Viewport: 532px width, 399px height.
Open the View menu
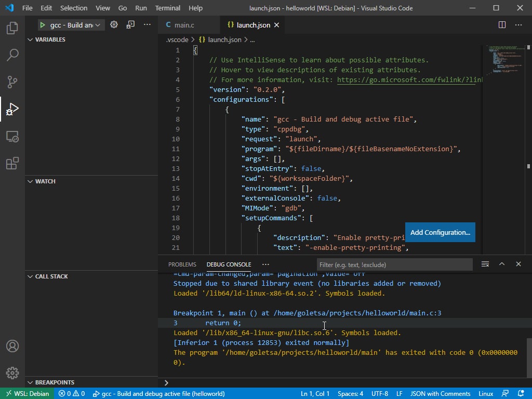[x=102, y=8]
